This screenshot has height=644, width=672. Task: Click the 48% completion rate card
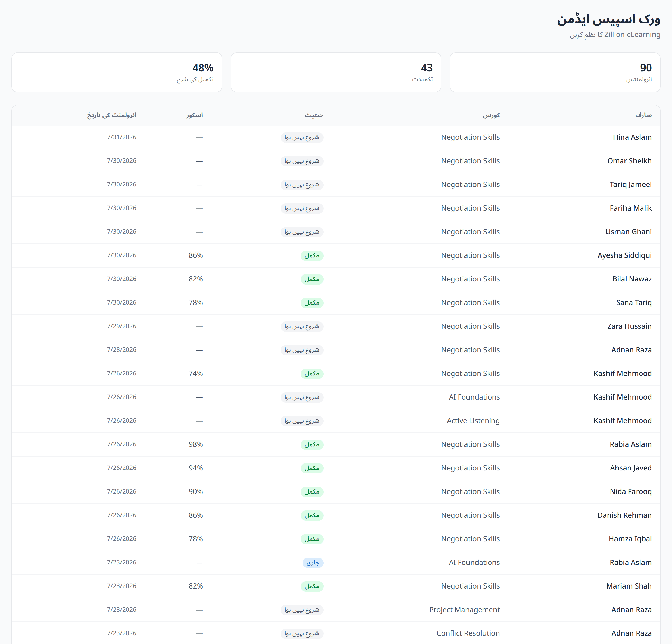tap(117, 72)
